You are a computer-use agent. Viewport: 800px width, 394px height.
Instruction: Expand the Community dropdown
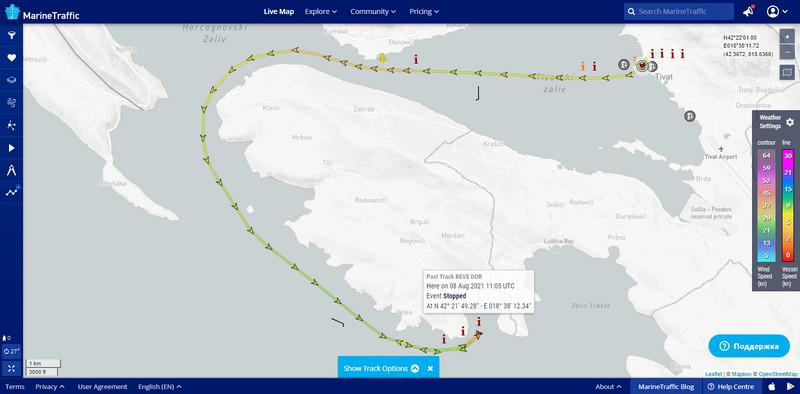click(373, 11)
